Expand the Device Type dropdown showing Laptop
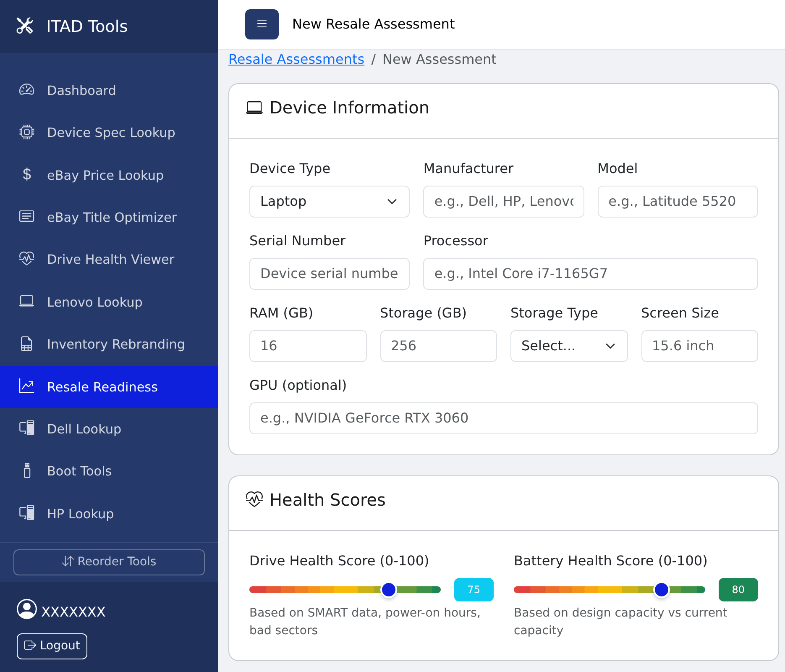The image size is (785, 672). coord(330,202)
